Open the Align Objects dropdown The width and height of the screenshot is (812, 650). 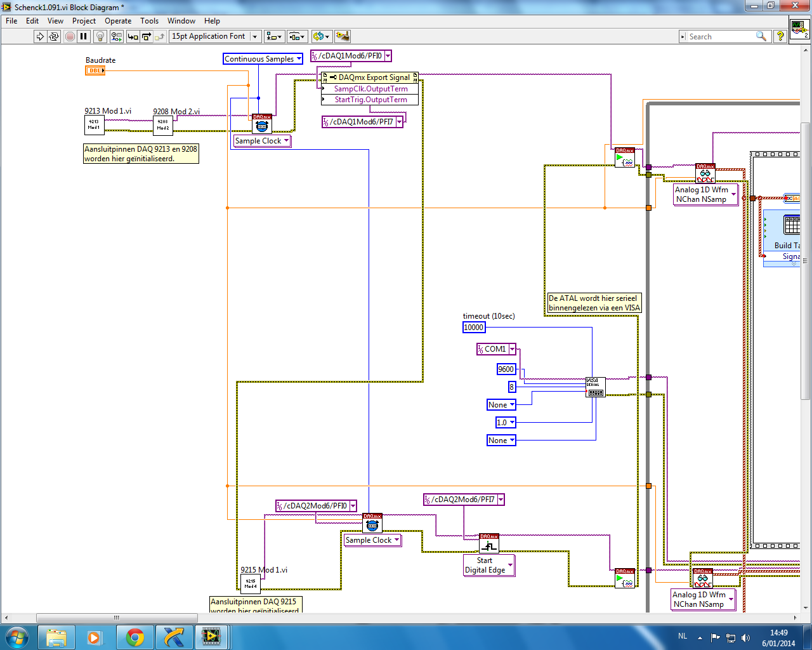tap(275, 37)
